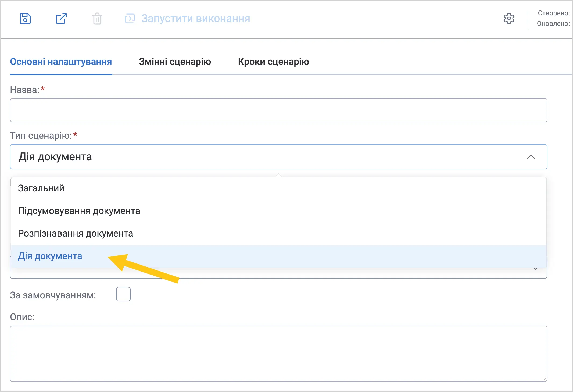The width and height of the screenshot is (573, 392).
Task: Open the Кроки сценарію tab
Action: 273,62
